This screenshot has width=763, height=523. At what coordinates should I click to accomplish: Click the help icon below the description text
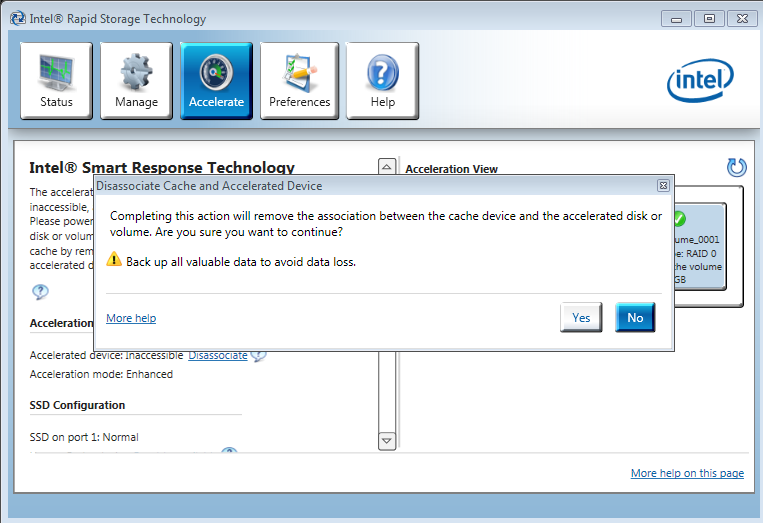click(40, 291)
